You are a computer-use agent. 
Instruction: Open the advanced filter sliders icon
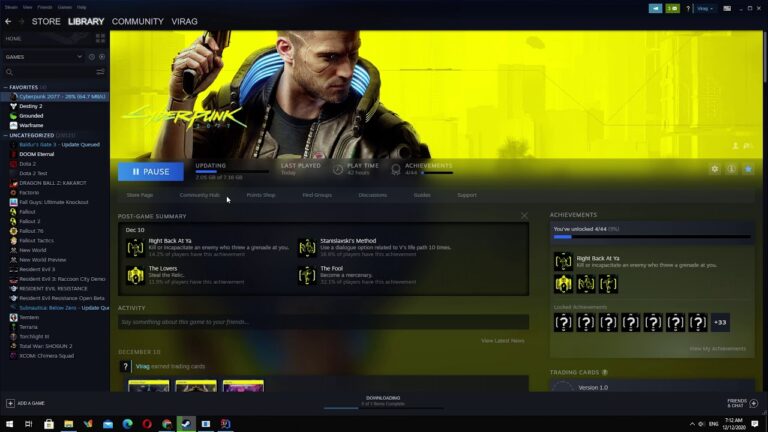pos(100,72)
